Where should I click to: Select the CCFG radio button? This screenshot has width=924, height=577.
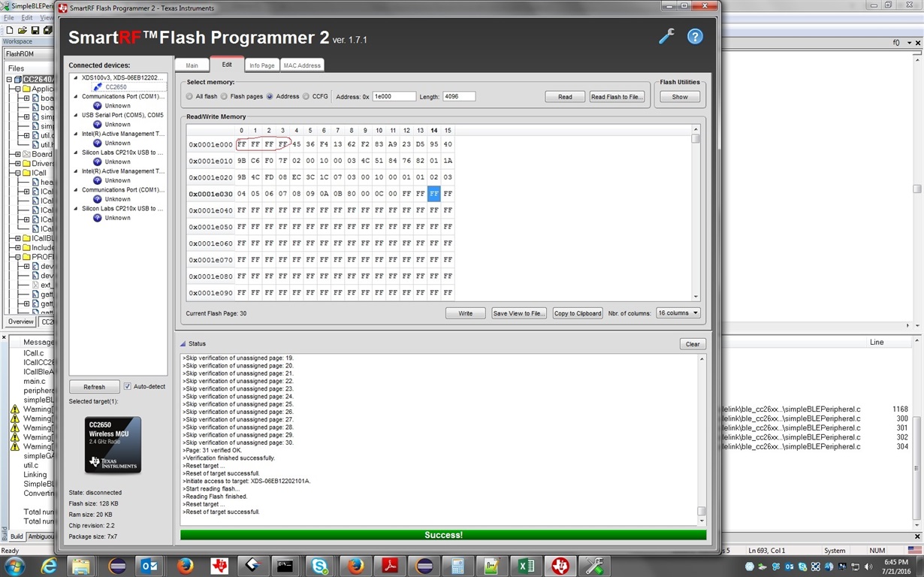[306, 96]
